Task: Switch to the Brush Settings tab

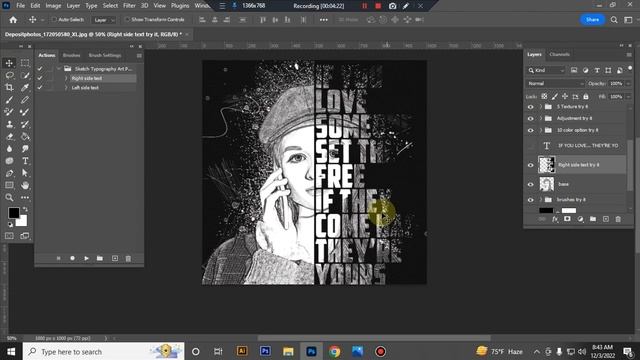Action: click(x=105, y=55)
